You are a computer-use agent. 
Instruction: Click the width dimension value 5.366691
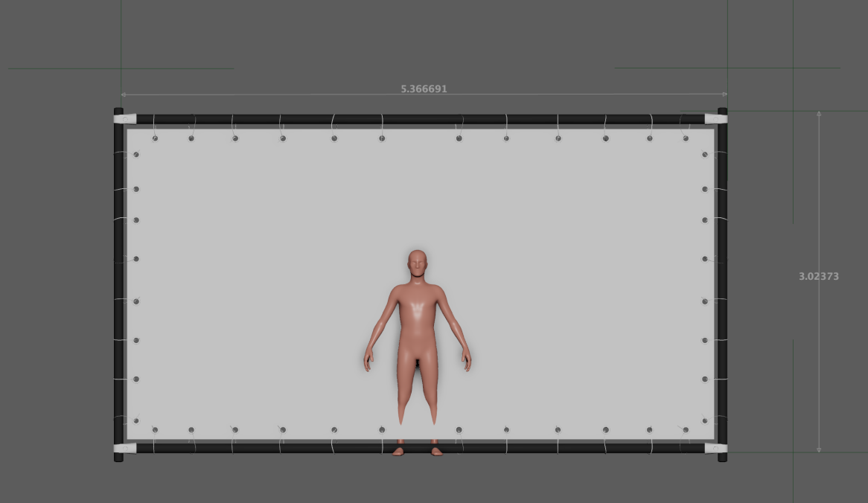pos(424,89)
